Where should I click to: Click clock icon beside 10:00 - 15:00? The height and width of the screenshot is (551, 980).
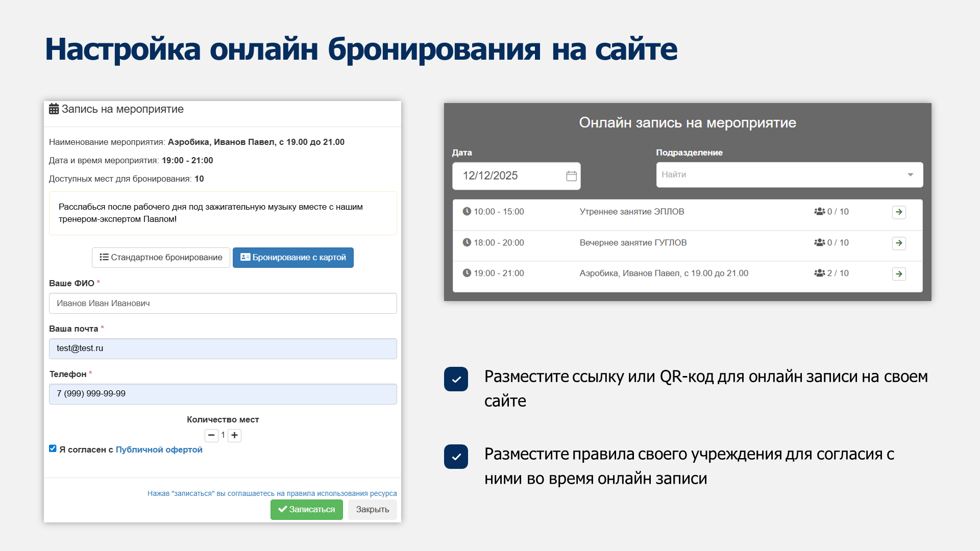coord(467,211)
